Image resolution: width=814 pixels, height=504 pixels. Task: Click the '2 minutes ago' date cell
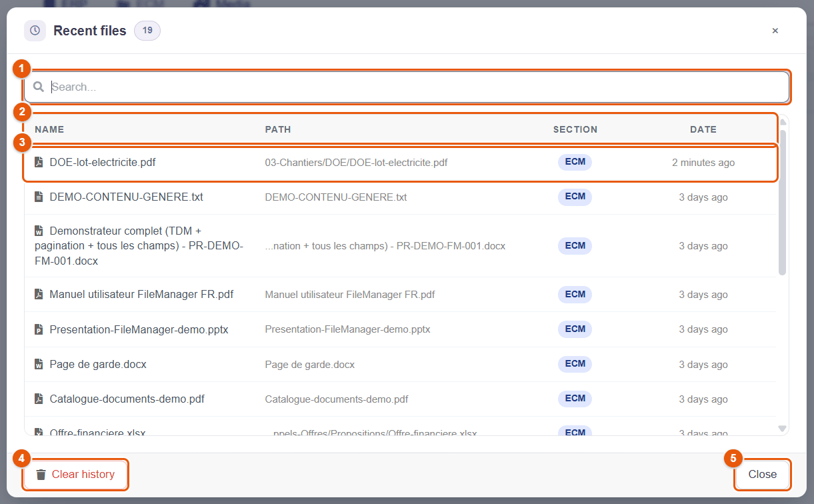(703, 163)
